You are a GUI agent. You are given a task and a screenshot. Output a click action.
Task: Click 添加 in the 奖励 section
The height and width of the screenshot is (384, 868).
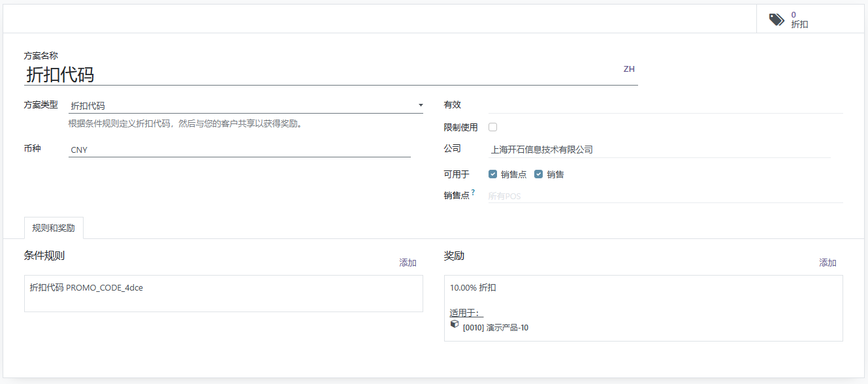(828, 263)
